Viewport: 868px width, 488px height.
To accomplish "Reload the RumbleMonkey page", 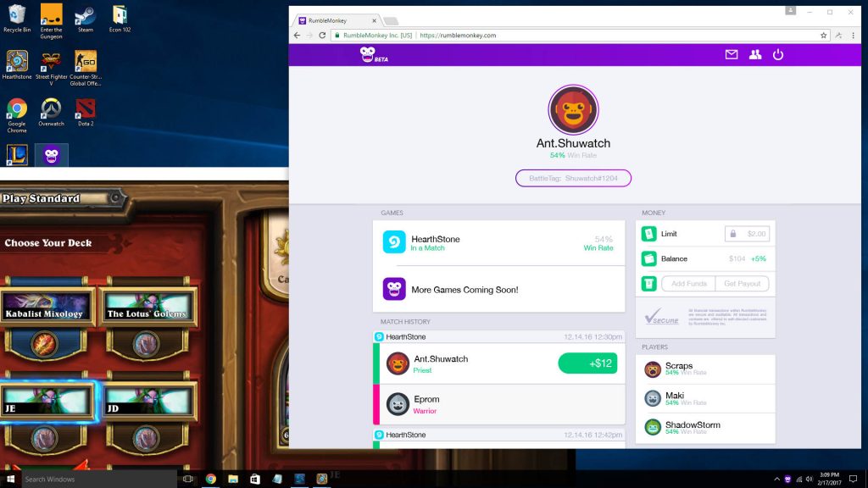I will tap(322, 35).
